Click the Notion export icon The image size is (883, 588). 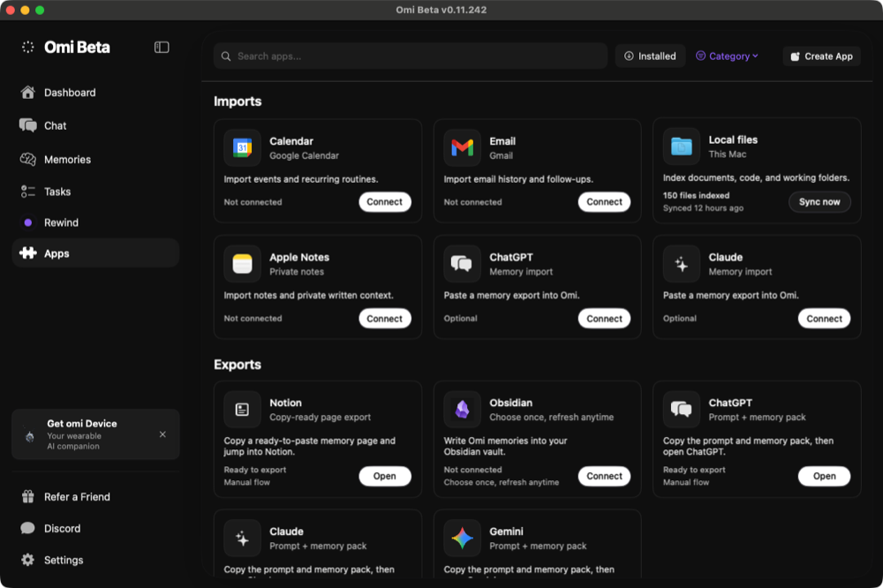[242, 410]
